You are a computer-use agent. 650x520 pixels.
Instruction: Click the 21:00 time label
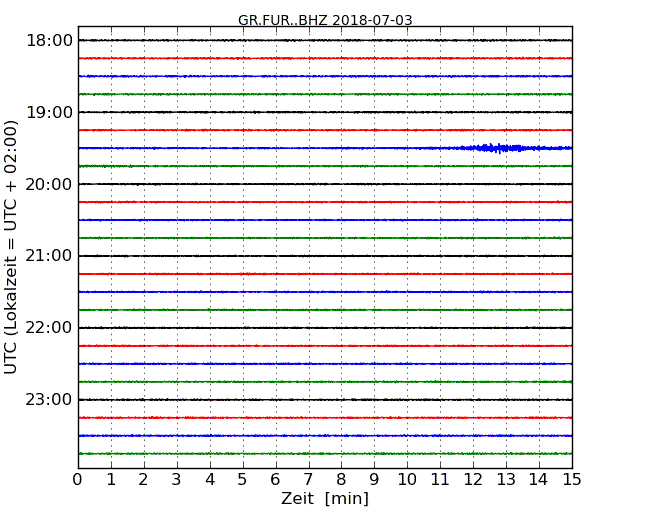click(49, 256)
